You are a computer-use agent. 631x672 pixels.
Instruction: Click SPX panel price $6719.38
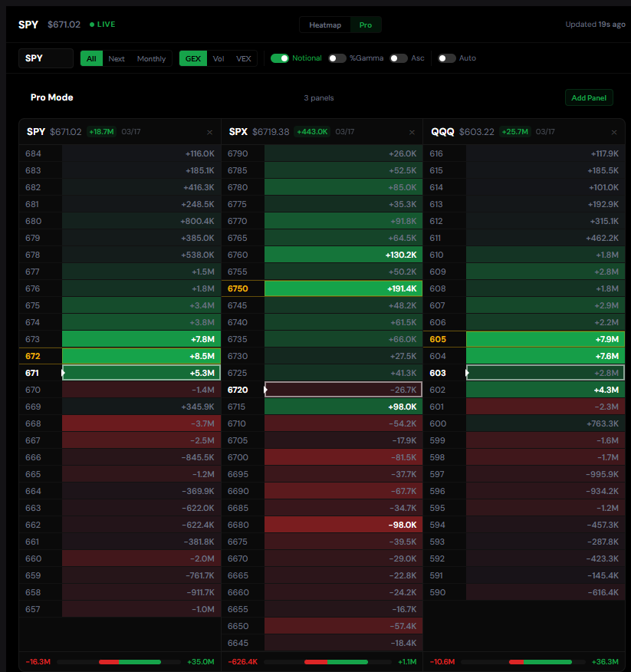(x=271, y=132)
